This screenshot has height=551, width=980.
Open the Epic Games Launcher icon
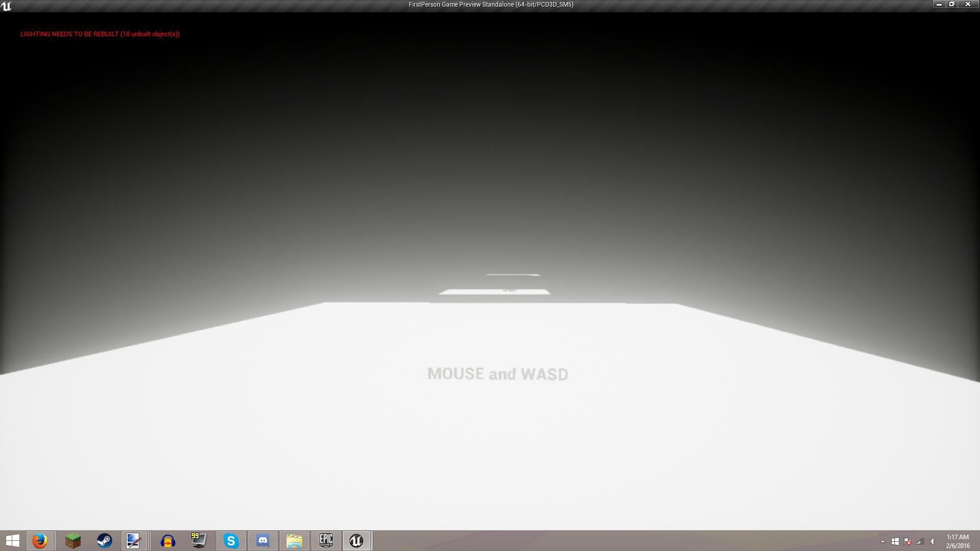(x=326, y=540)
